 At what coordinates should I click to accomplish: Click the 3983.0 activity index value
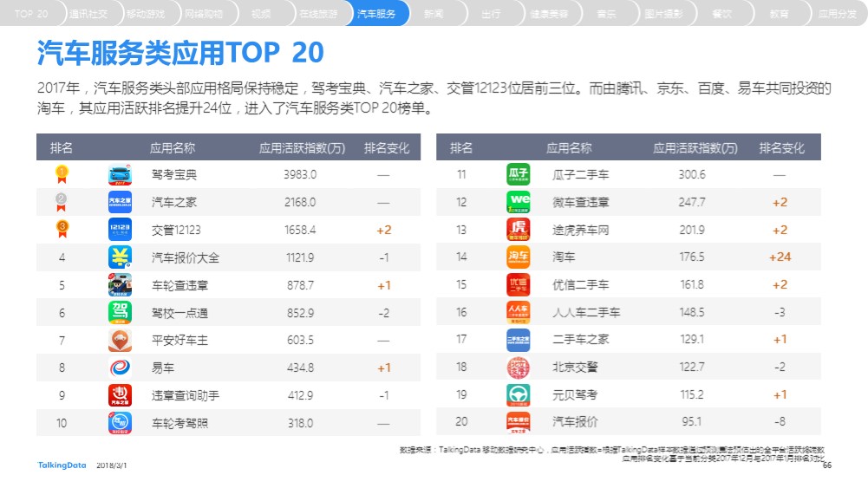click(300, 175)
